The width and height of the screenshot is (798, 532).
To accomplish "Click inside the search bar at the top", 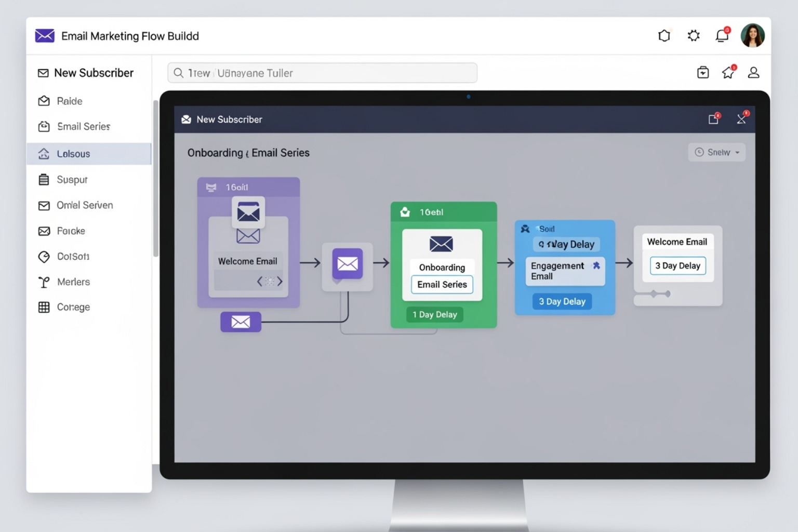I will (x=322, y=73).
